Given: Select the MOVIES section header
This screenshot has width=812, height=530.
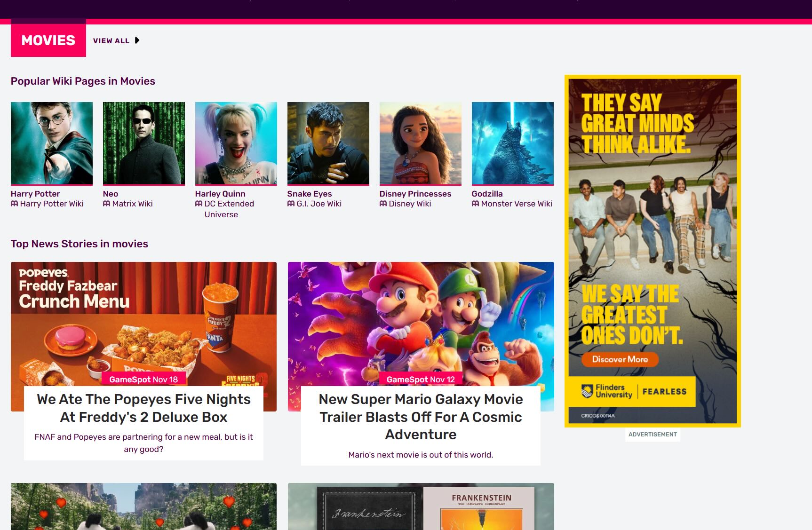Looking at the screenshot, I should (48, 40).
